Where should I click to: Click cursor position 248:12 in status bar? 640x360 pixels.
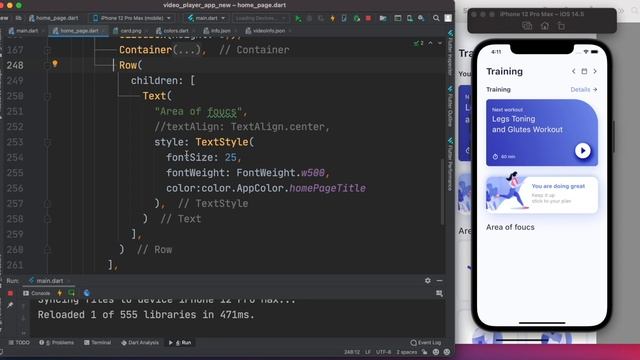pos(352,352)
